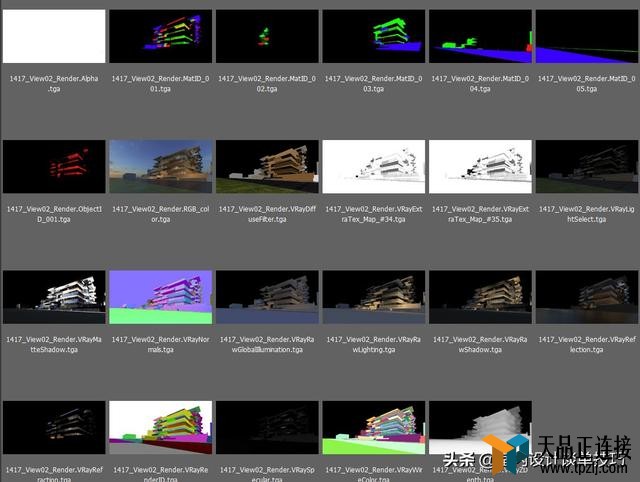The height and width of the screenshot is (482, 640).
Task: Select the grayscale VRayZDepth thumbnail
Action: tap(480, 427)
